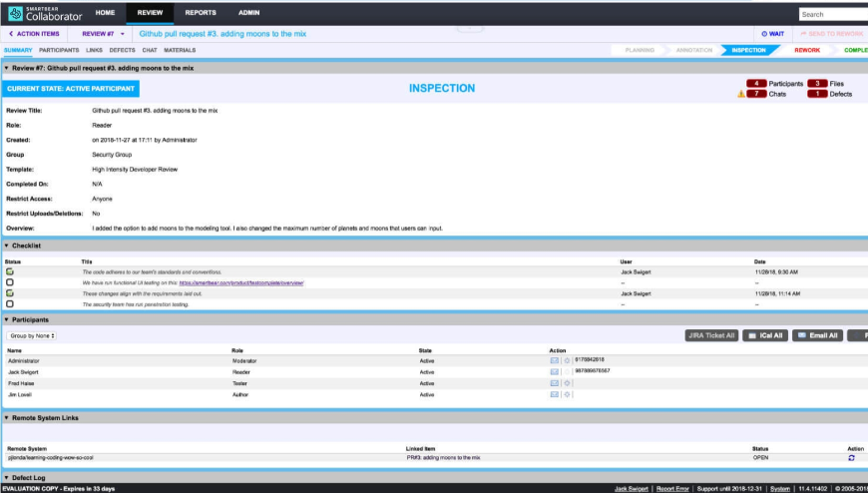Click the warning icon beside Chats count
The width and height of the screenshot is (868, 493).
[x=740, y=94]
